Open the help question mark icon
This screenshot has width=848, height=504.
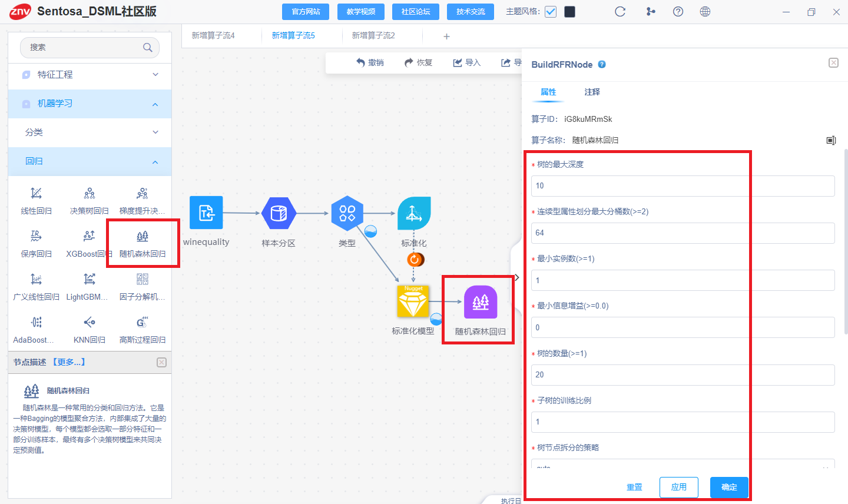point(678,12)
